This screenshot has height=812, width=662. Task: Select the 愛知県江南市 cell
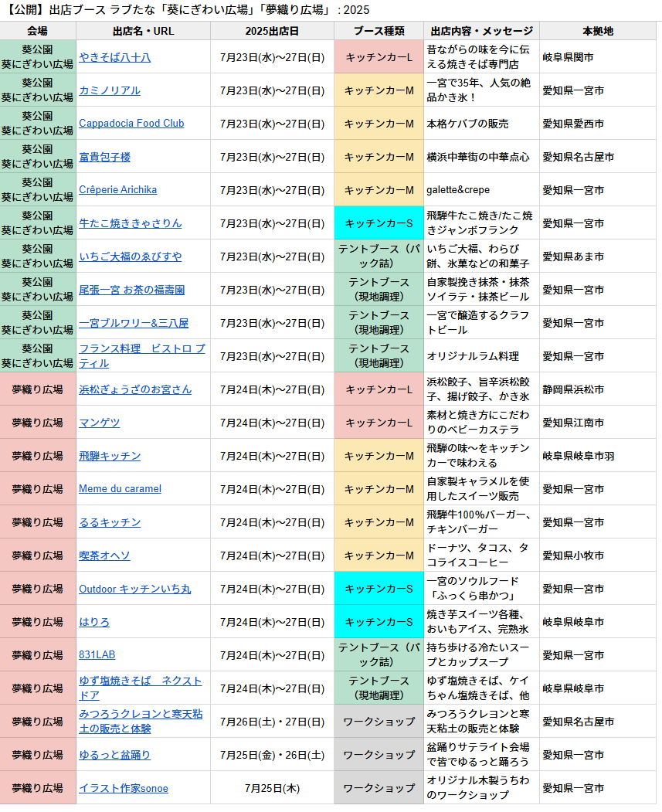tap(598, 423)
